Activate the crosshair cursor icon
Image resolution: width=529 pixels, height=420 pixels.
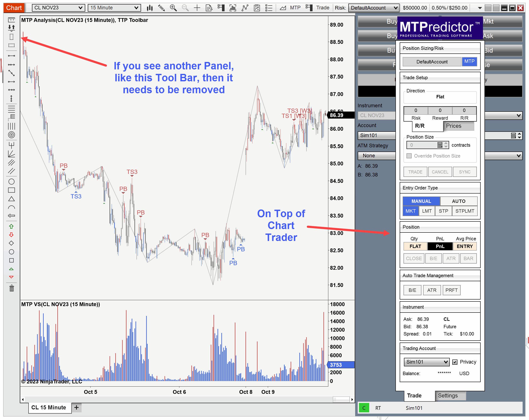coord(197,8)
